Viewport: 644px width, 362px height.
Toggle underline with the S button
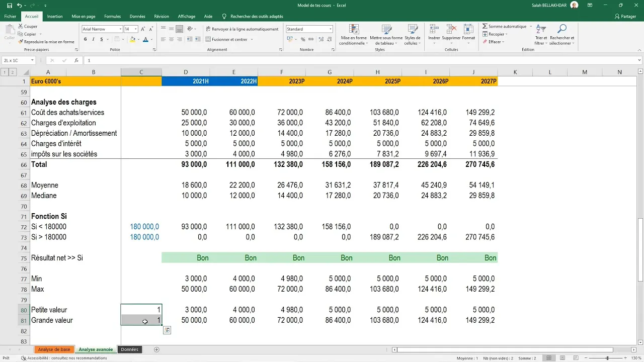[101, 39]
